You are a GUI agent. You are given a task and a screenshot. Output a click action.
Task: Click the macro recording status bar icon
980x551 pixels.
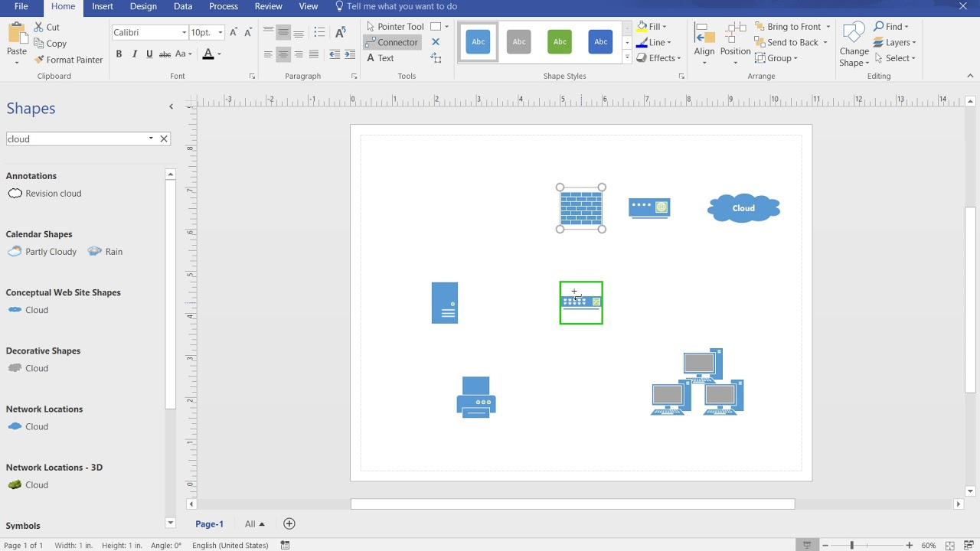click(x=285, y=545)
